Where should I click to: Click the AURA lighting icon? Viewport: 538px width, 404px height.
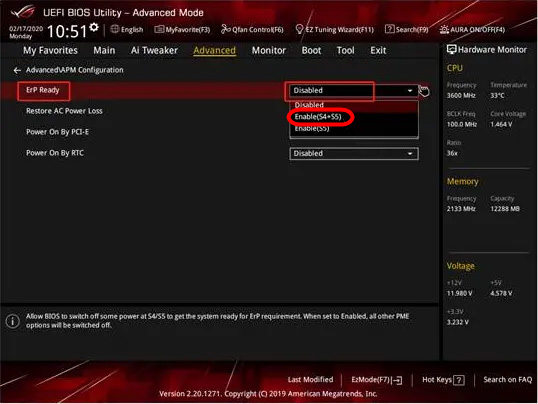[x=444, y=30]
